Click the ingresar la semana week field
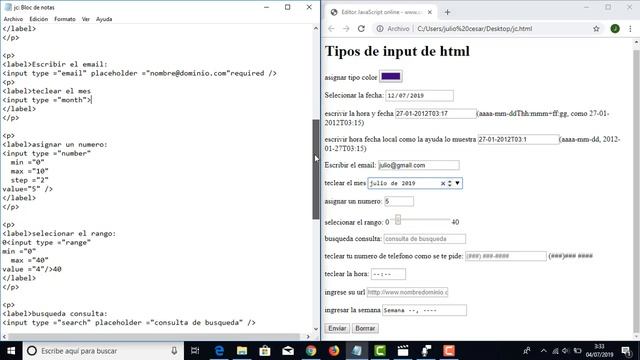 tap(424, 310)
